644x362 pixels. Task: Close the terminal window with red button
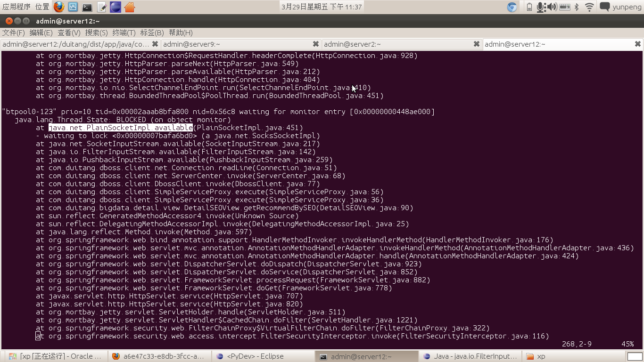click(8, 21)
